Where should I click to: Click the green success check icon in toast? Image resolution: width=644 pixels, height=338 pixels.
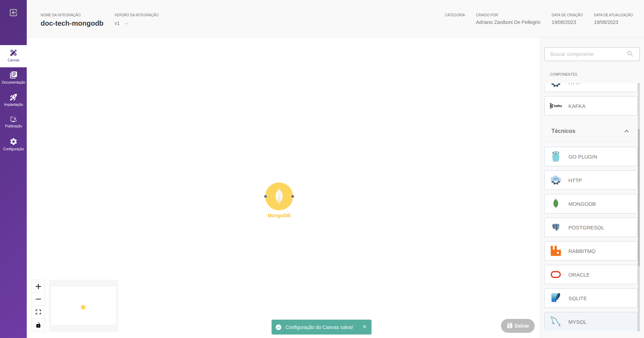coord(278,327)
